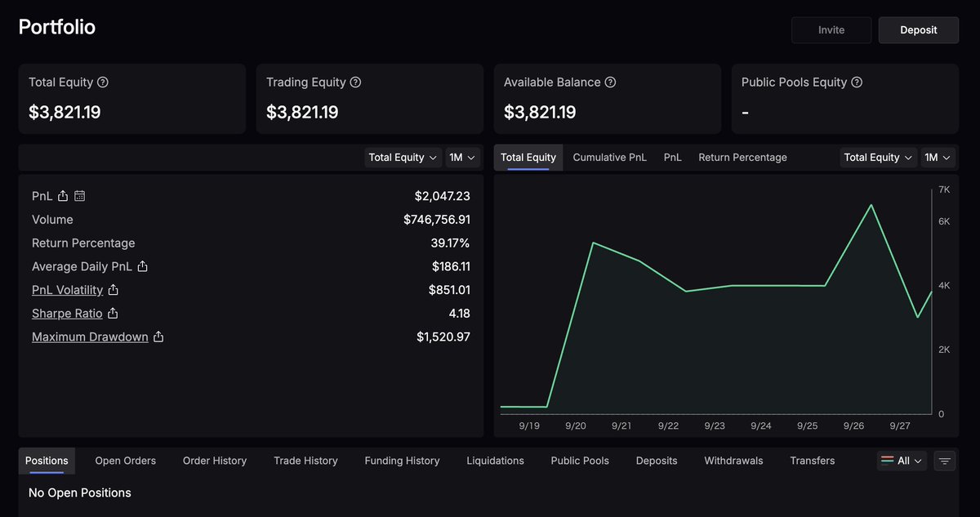Click the share icon in the PnL row
Viewport: 980px width, 517px height.
click(63, 196)
